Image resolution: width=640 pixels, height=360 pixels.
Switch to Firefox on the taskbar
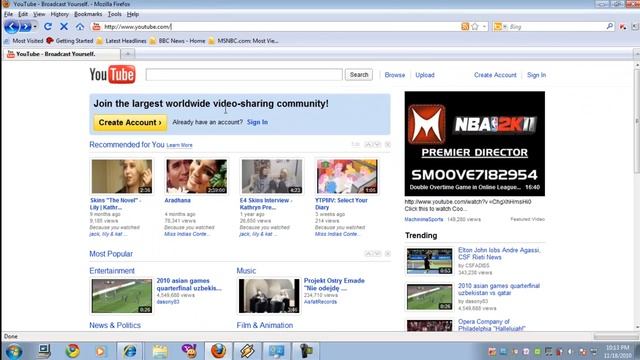[x=218, y=351]
